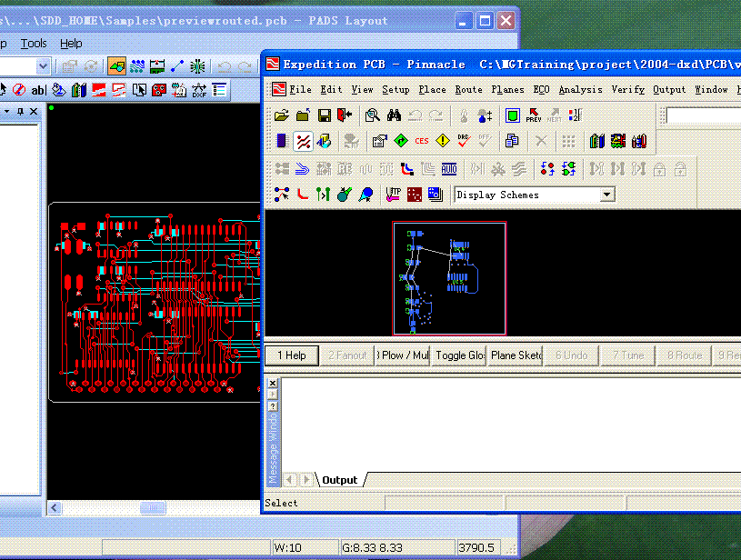Open the ECO menu in Expedition PCB
This screenshot has height=560, width=741.
click(x=542, y=89)
